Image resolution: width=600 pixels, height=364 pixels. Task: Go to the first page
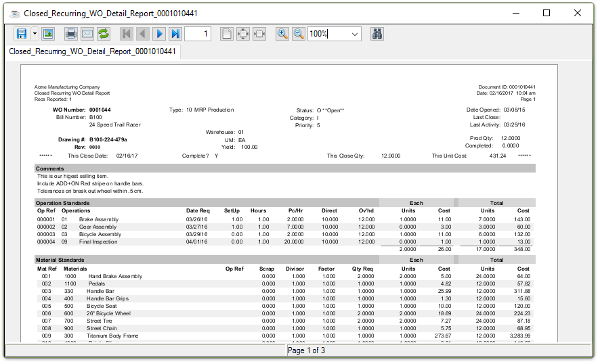(x=127, y=34)
